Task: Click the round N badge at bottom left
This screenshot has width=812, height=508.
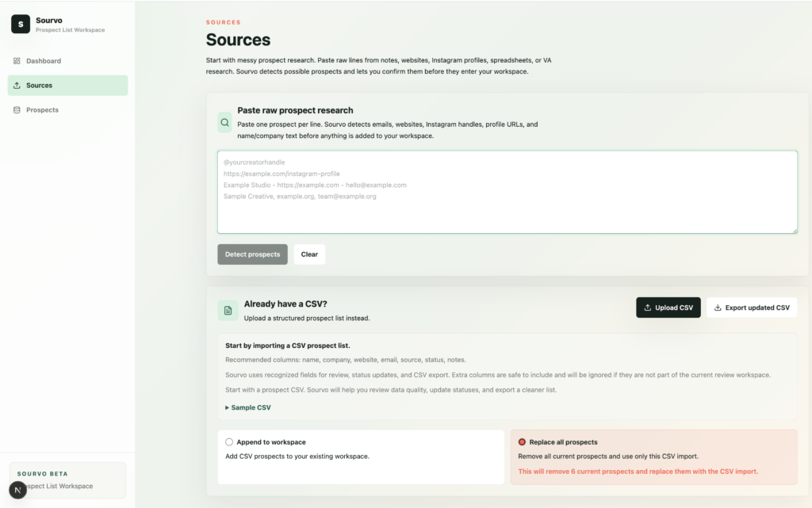Action: click(x=17, y=490)
